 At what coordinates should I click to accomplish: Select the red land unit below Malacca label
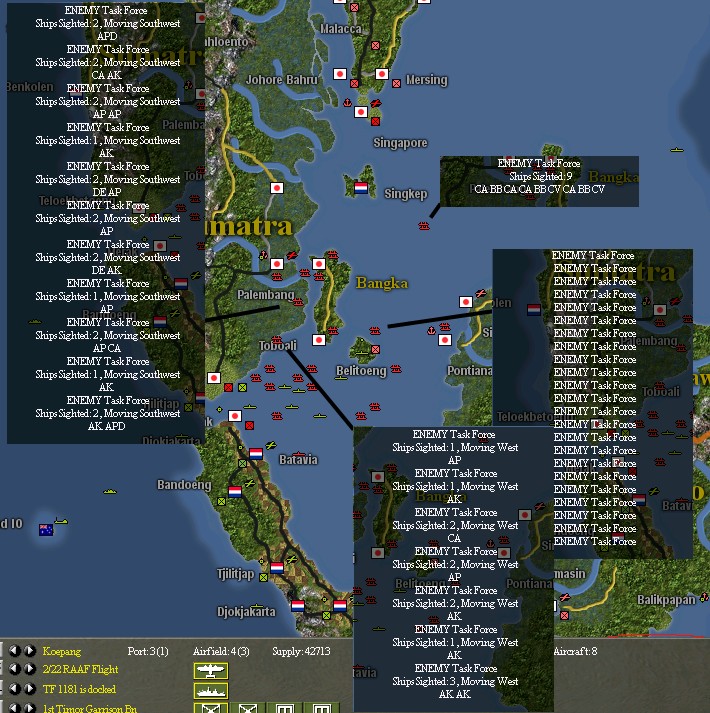(375, 45)
